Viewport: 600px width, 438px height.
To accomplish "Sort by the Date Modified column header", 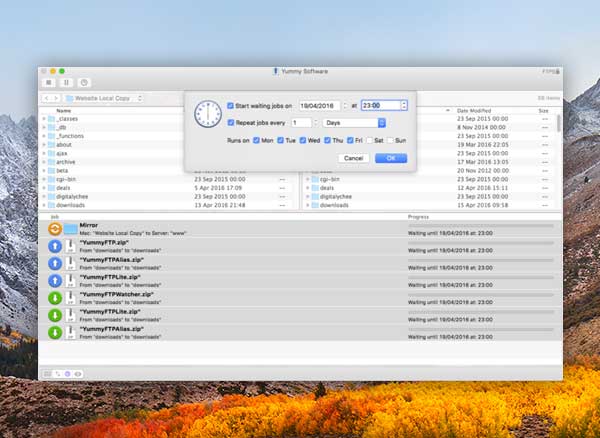I will coord(474,111).
